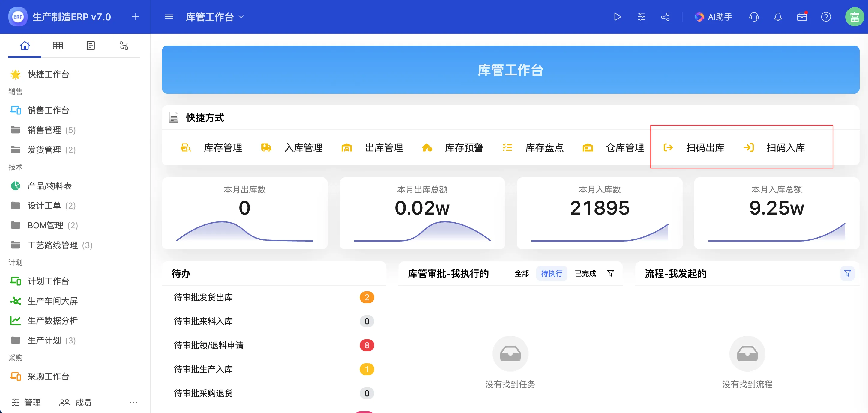
Task: Click the filter icon in 流程-我发起的
Action: pyautogui.click(x=847, y=274)
